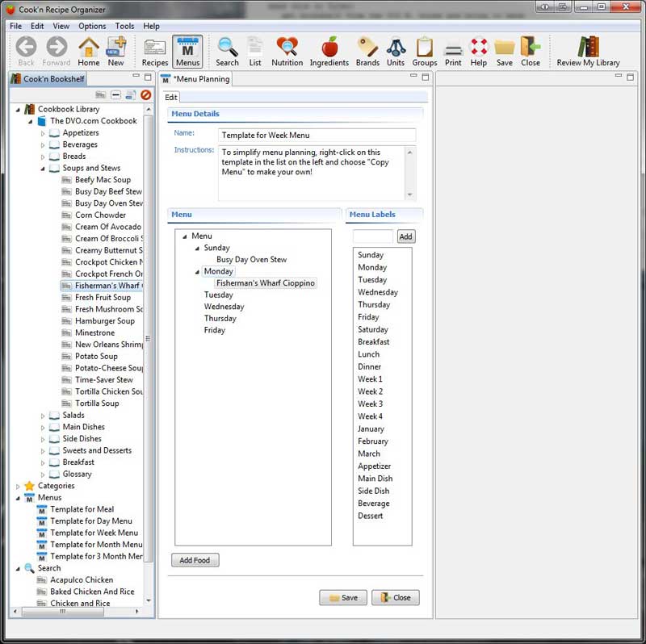Click the collapse-all icon in Bookshelf toolbar
Screen dimensions: 646x644
115,95
